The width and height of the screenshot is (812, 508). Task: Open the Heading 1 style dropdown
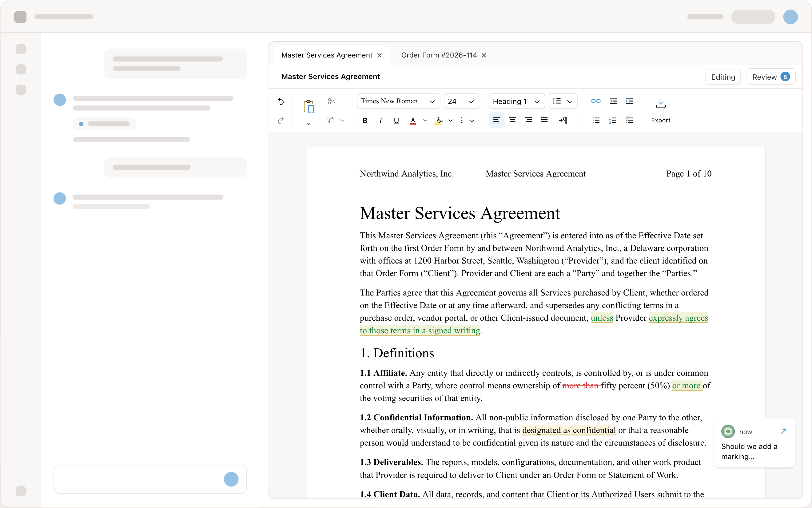[517, 101]
